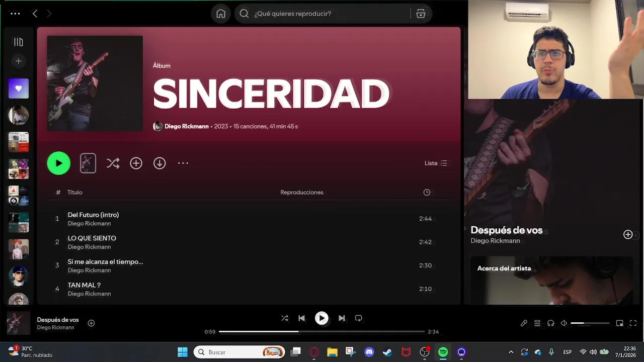Click the SINCERIDAD album cover art
Screen dimensions: 644x362
click(95, 83)
